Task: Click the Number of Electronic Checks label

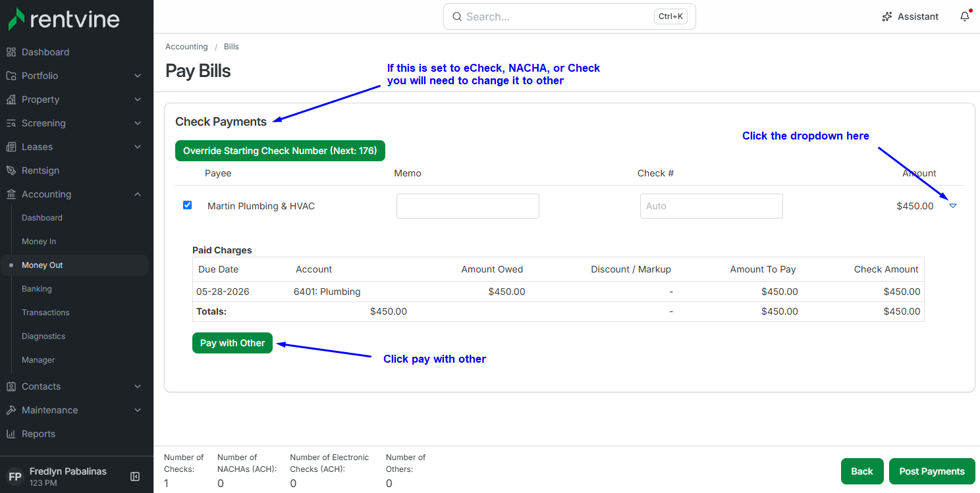Action: pos(329,463)
